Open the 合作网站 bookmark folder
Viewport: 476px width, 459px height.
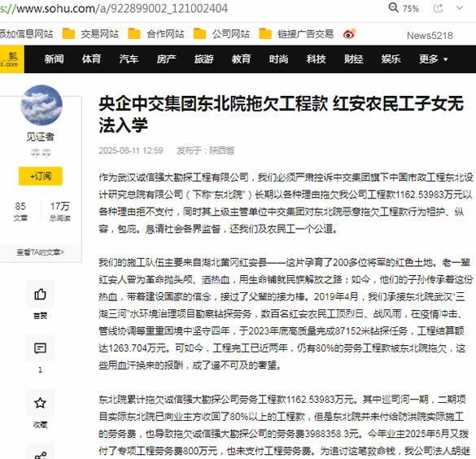click(156, 33)
